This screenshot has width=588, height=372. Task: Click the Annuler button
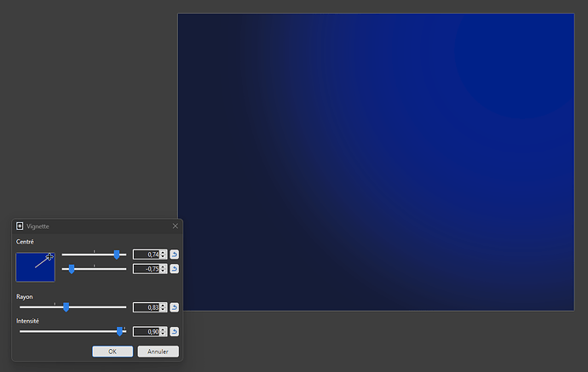pos(158,352)
